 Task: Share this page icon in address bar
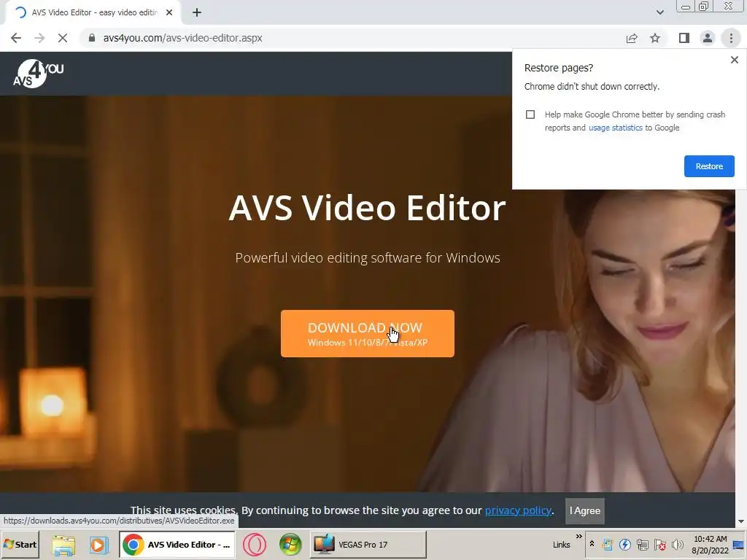coord(632,38)
